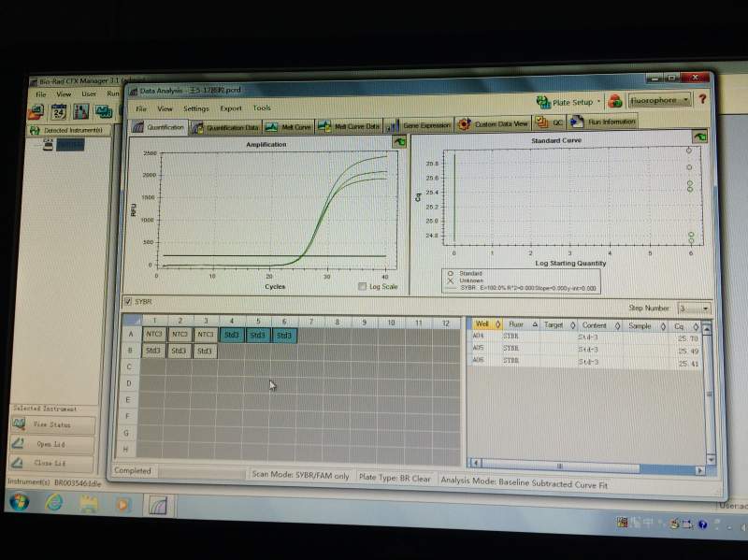The height and width of the screenshot is (560, 748).
Task: Open the Fluorophore dropdown
Action: 659,100
